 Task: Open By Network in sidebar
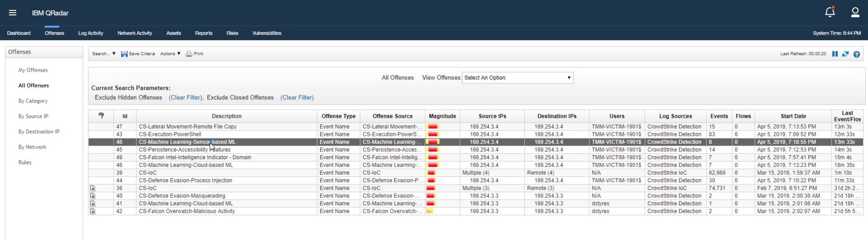click(32, 147)
